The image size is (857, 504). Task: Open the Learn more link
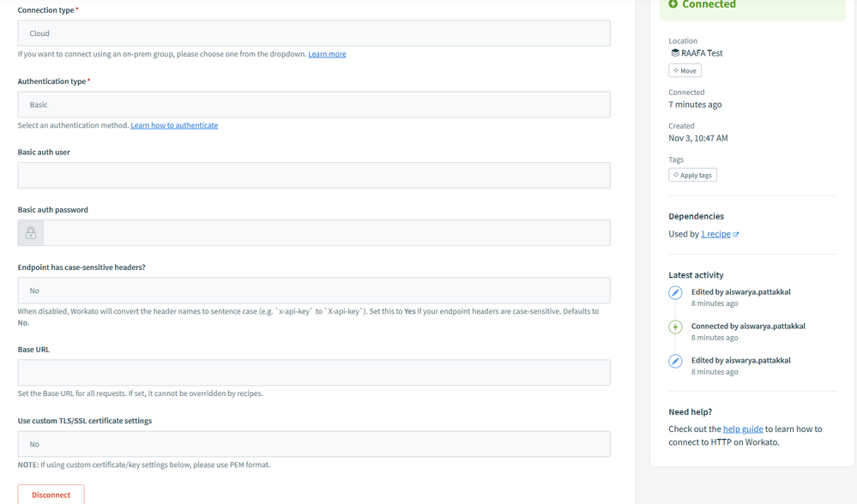click(327, 54)
